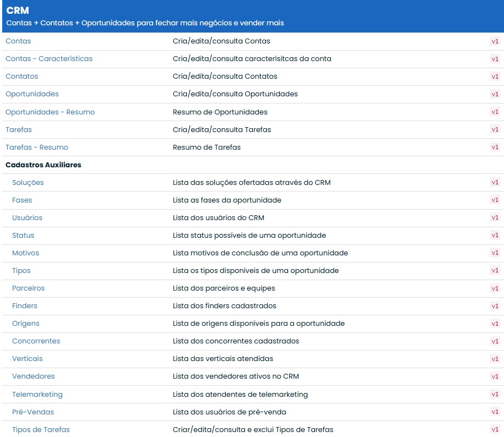Select the Vendedores link
This screenshot has height=437, width=504.
[33, 376]
